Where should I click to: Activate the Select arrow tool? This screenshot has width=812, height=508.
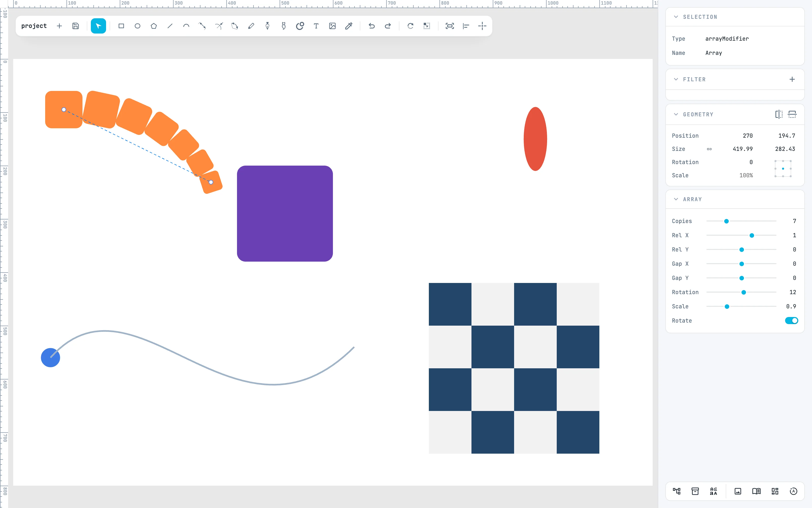tap(98, 26)
